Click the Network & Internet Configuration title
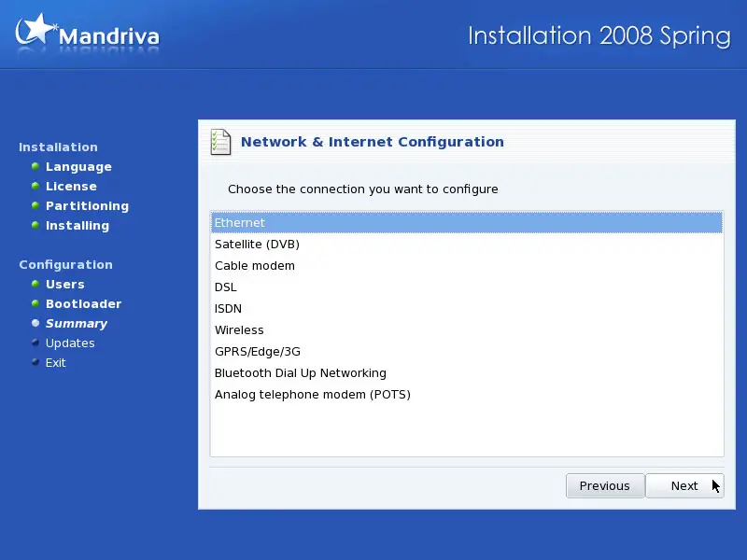The height and width of the screenshot is (560, 747). coord(372,142)
